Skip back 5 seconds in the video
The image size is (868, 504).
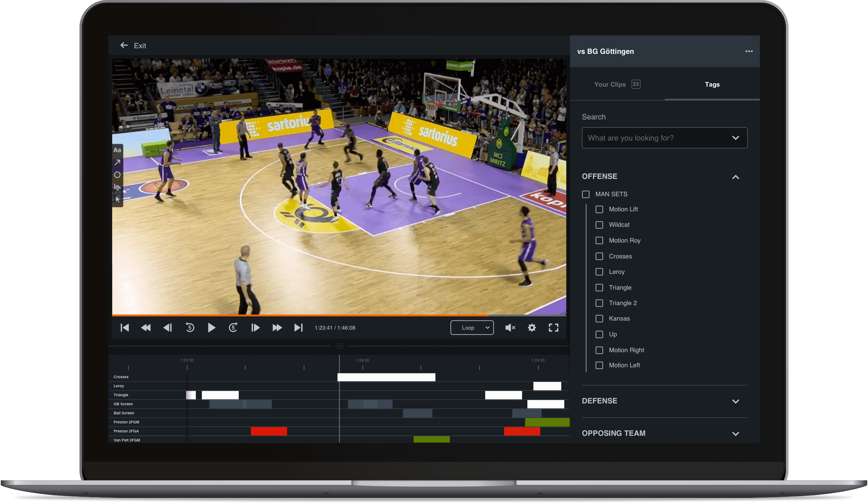(189, 327)
